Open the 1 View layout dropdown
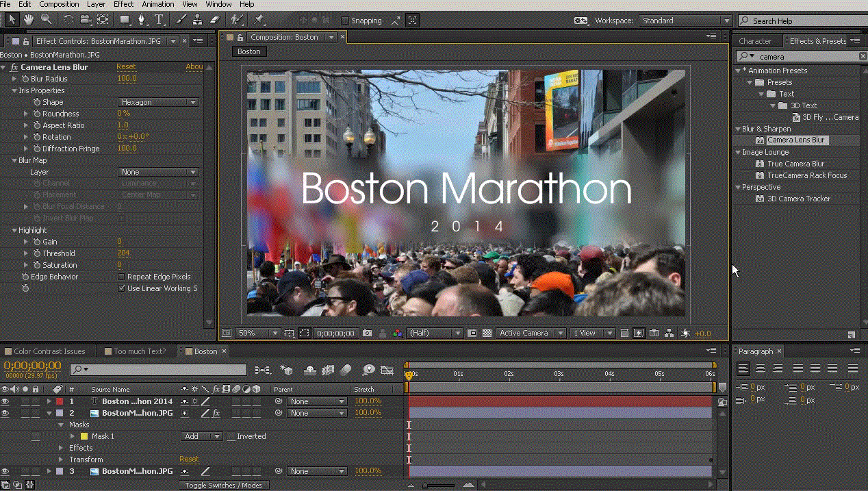 [593, 333]
